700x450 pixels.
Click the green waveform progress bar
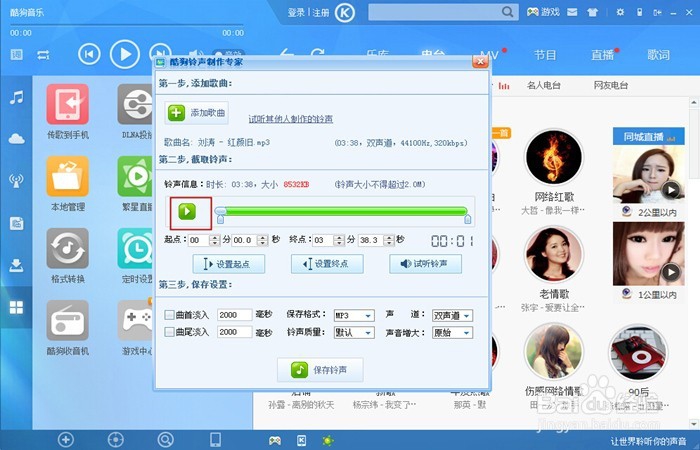pos(342,211)
